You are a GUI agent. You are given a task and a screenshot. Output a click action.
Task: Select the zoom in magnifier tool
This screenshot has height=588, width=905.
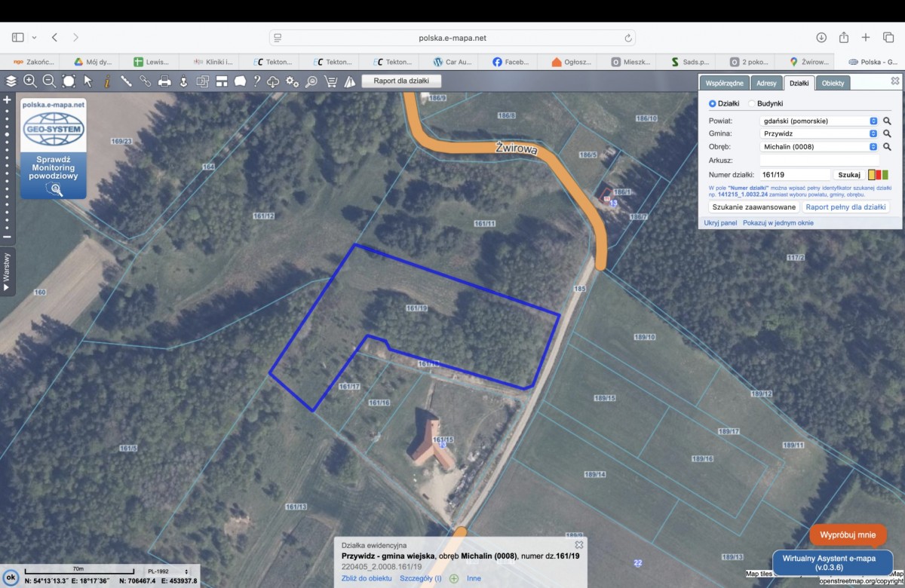pos(30,81)
